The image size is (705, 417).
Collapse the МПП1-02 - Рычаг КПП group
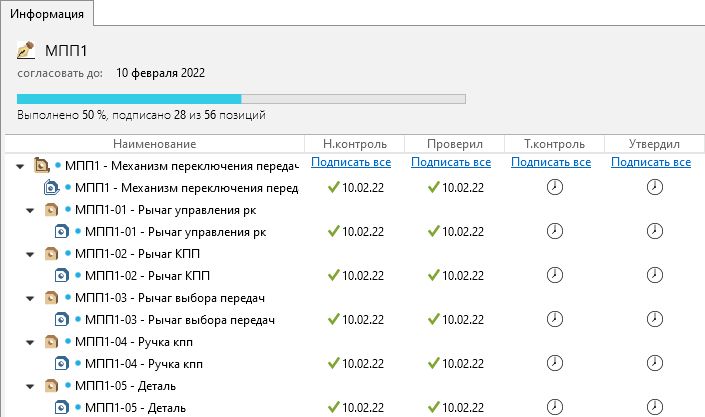pyautogui.click(x=30, y=255)
